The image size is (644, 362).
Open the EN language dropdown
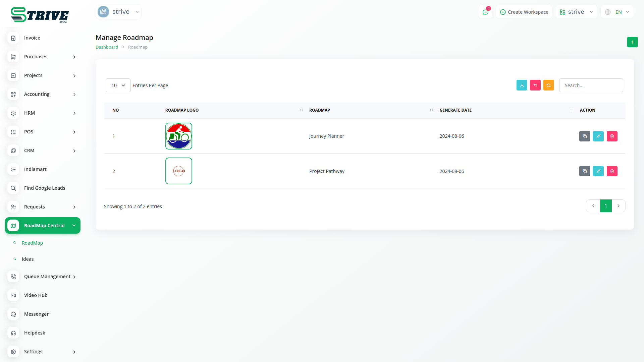(618, 12)
